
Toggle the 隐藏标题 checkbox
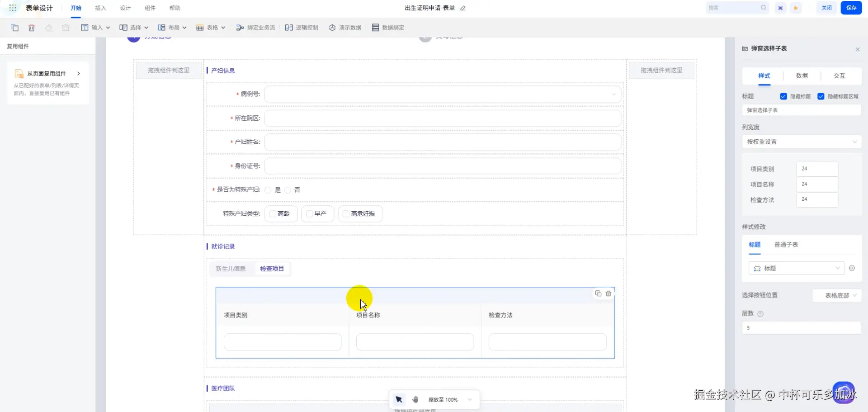click(783, 96)
